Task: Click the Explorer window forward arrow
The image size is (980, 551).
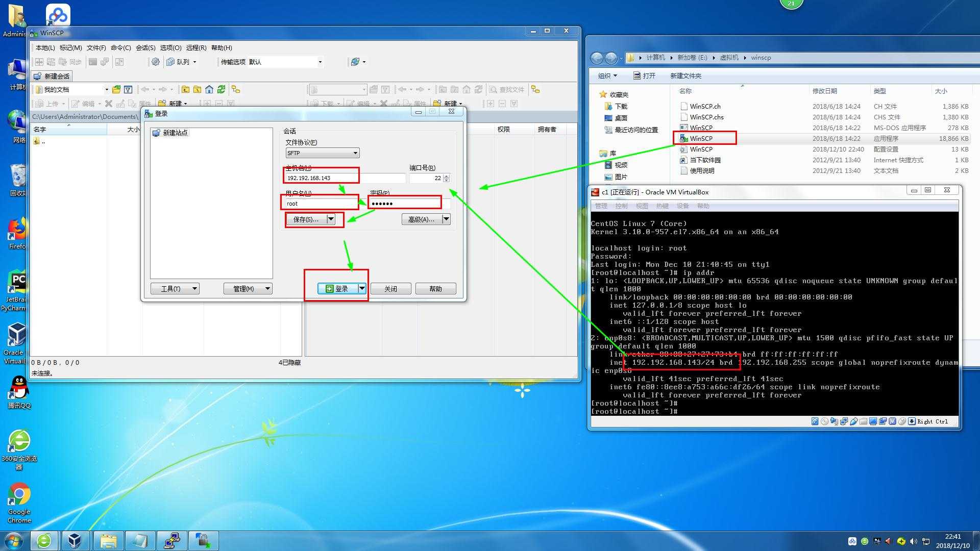Action: click(611, 58)
